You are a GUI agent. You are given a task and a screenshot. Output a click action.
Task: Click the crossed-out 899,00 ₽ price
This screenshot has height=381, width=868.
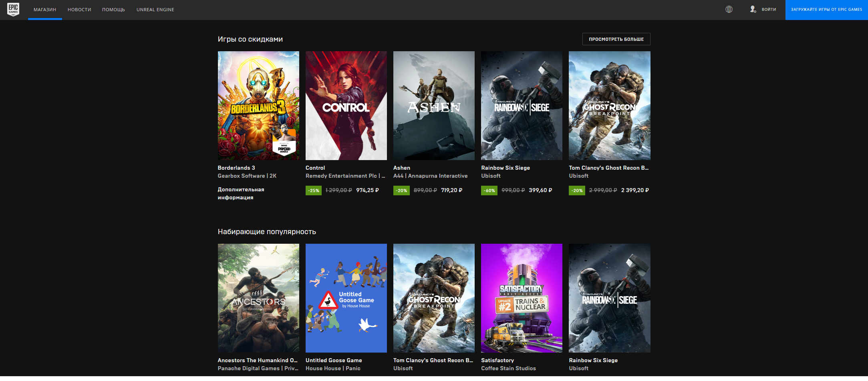point(425,190)
